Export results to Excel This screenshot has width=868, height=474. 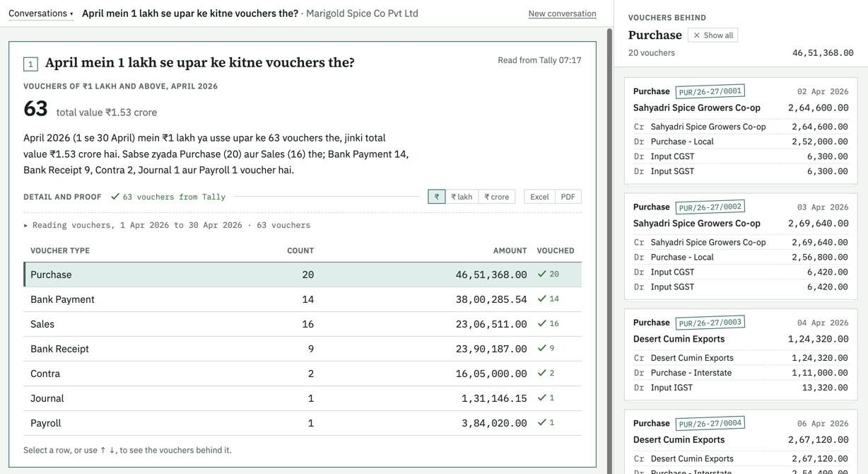click(x=539, y=197)
